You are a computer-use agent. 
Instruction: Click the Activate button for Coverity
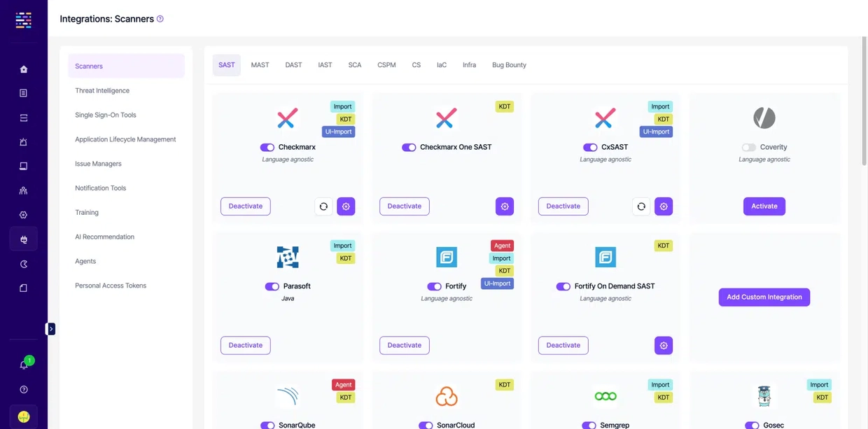point(764,206)
